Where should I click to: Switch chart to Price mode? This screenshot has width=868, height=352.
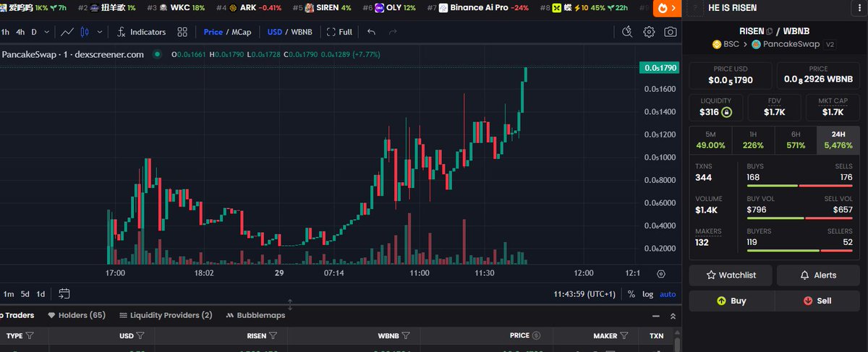[213, 32]
